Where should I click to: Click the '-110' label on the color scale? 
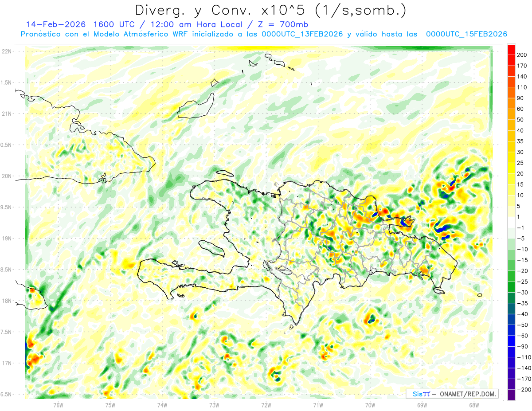[x=524, y=357]
